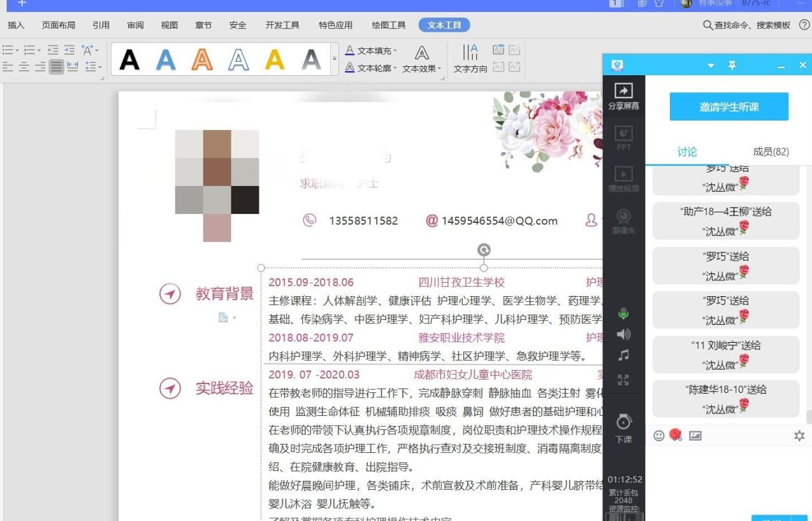Screen dimensions: 812x521
Task: Click the send image icon in chat
Action: point(695,436)
